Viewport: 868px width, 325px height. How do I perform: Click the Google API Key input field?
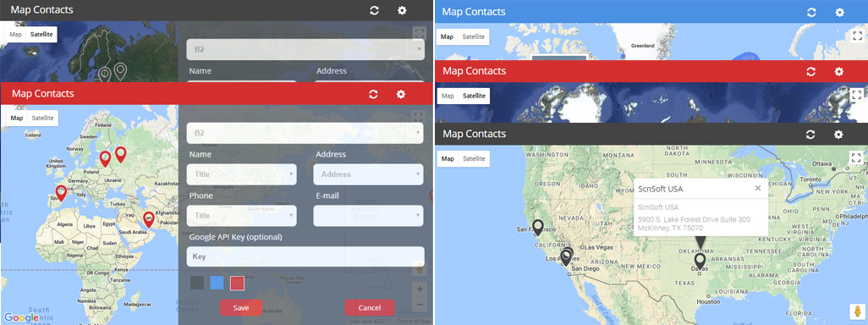[x=305, y=257]
